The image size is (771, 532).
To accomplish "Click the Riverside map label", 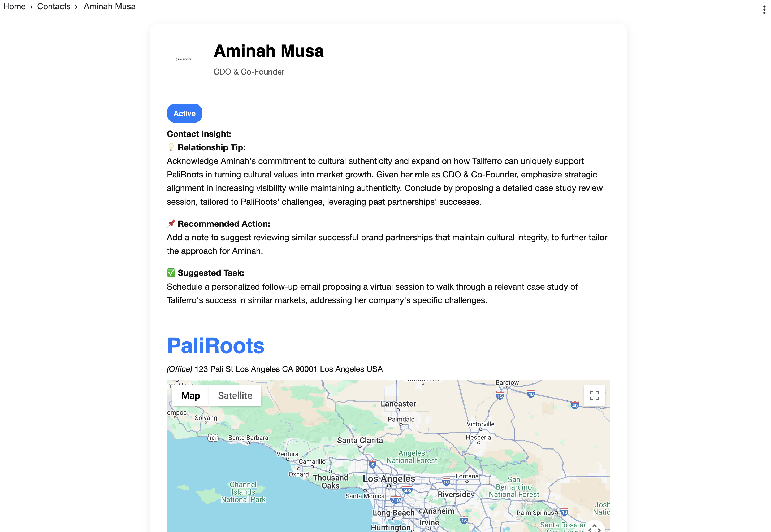I will pos(454,494).
